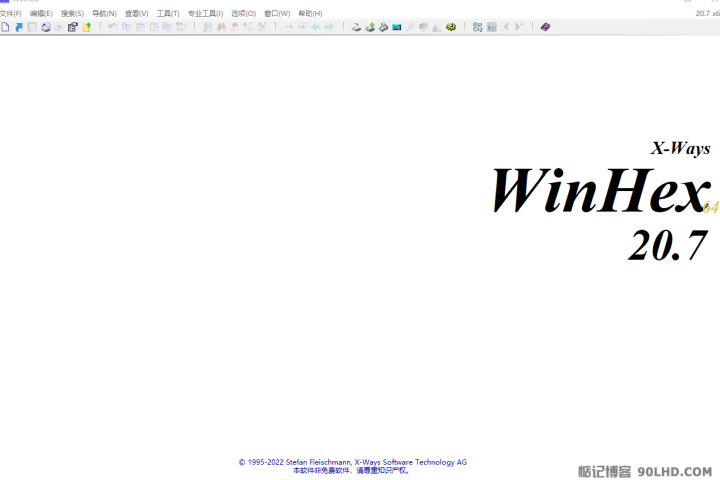
Task: Open the 文件(F) File menu
Action: tap(11, 14)
